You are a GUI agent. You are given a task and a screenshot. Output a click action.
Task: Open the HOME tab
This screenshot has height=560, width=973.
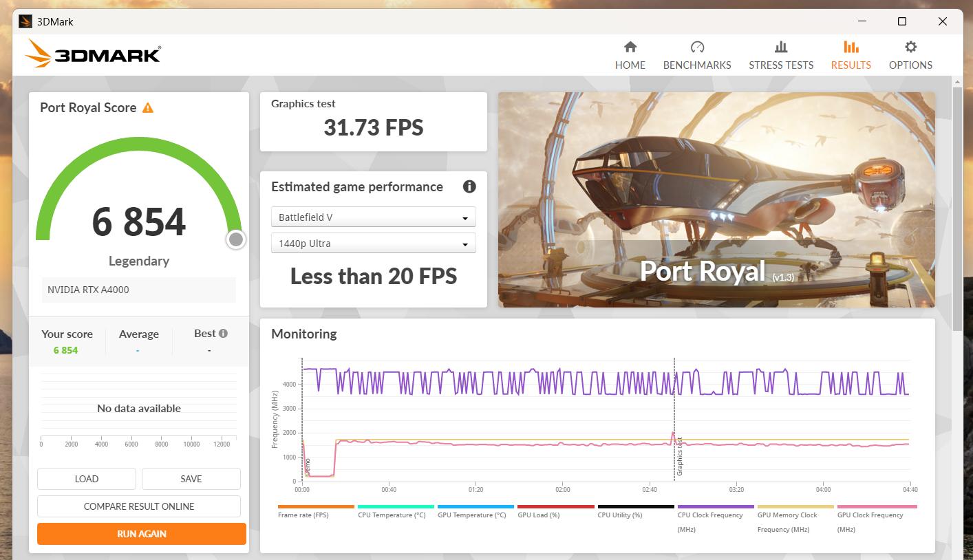tap(630, 55)
